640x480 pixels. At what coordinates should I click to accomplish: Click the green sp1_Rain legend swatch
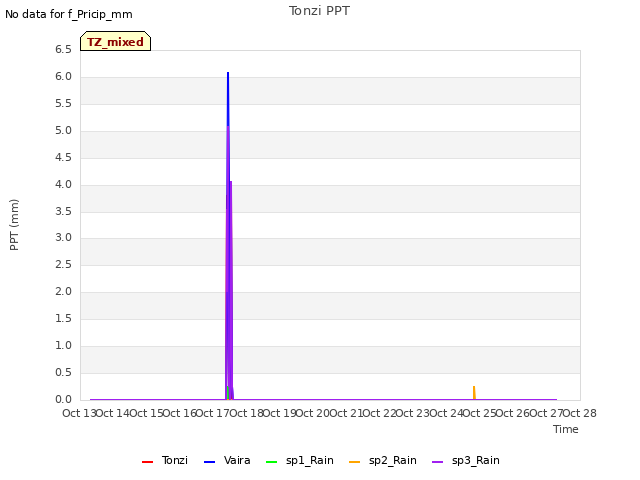point(271,462)
